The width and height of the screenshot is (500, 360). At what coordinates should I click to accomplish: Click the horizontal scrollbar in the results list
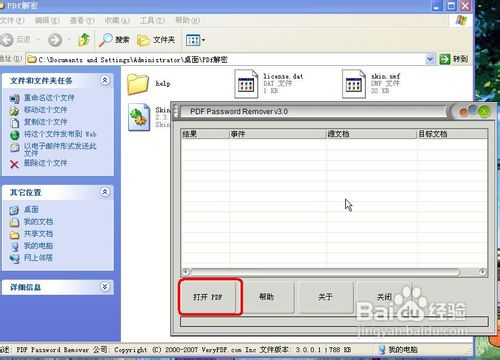point(325,272)
